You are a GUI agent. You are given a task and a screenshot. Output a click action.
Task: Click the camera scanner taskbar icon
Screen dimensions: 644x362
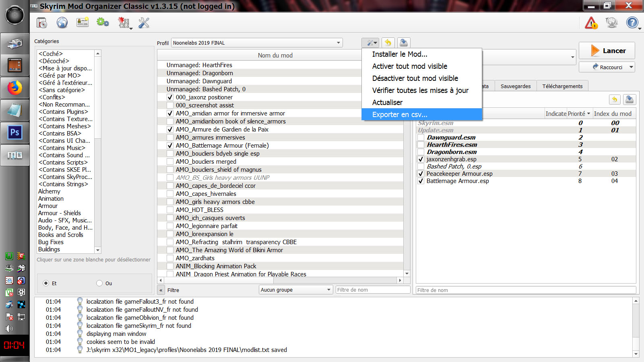(x=15, y=43)
